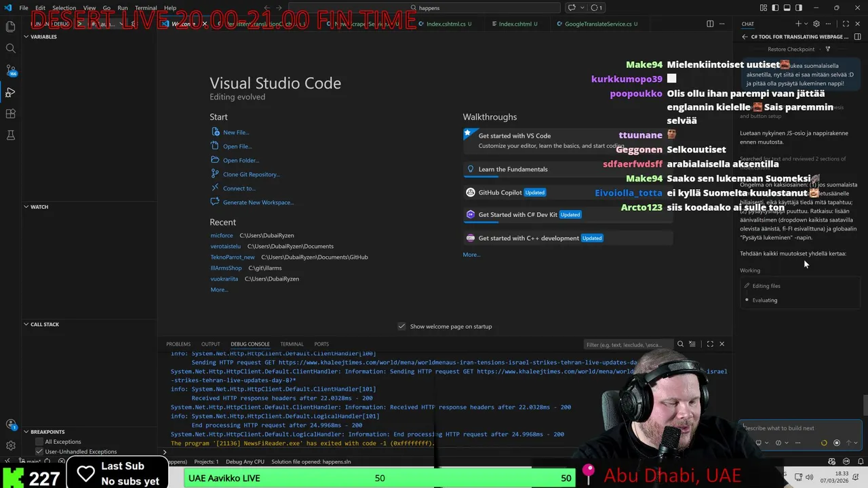
Task: Maximize the chat panel
Action: 846,24
